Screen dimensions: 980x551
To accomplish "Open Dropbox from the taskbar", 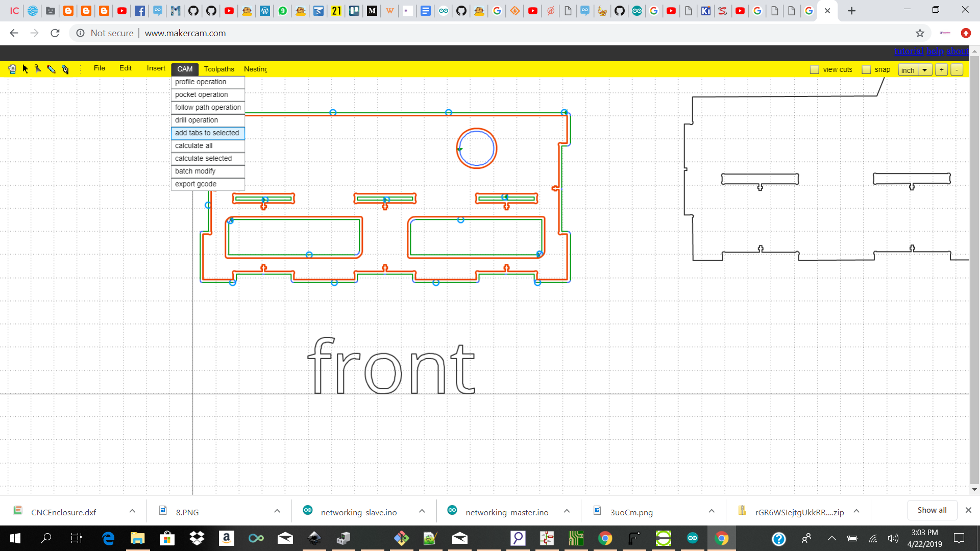I will pyautogui.click(x=197, y=538).
